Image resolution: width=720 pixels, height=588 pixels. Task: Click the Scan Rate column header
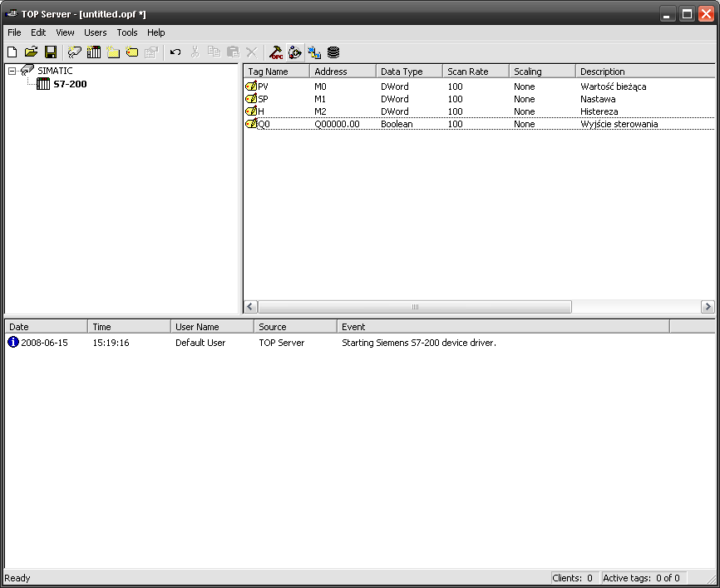[x=475, y=72]
